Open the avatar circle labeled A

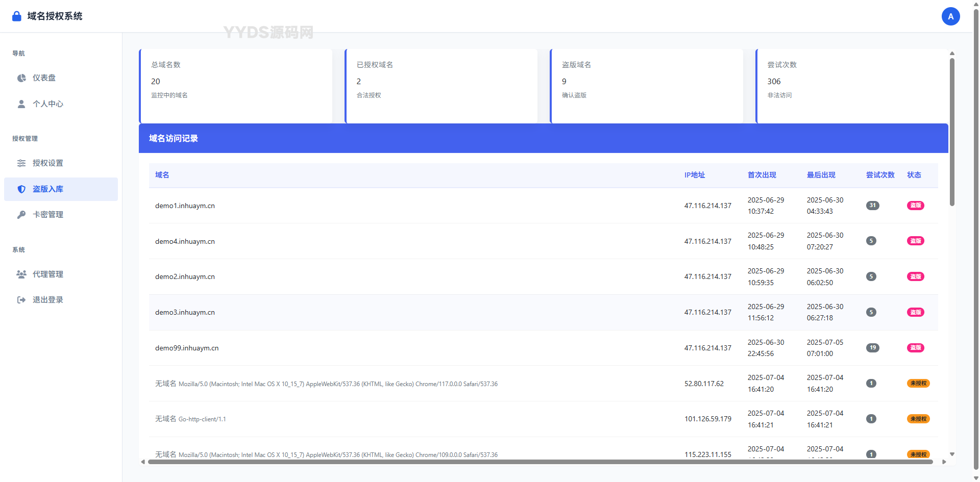[x=950, y=16]
